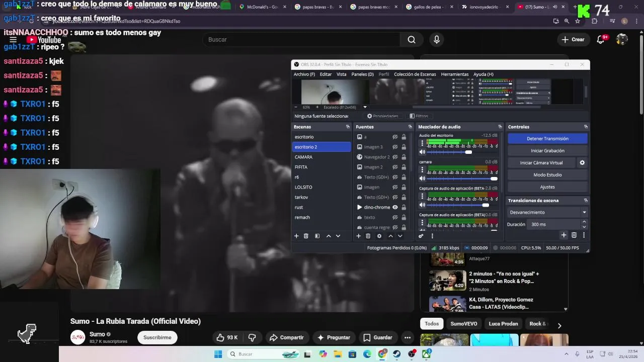Screen dimensions: 644x362
Task: Open YouTube notifications bell
Action: 600,40
